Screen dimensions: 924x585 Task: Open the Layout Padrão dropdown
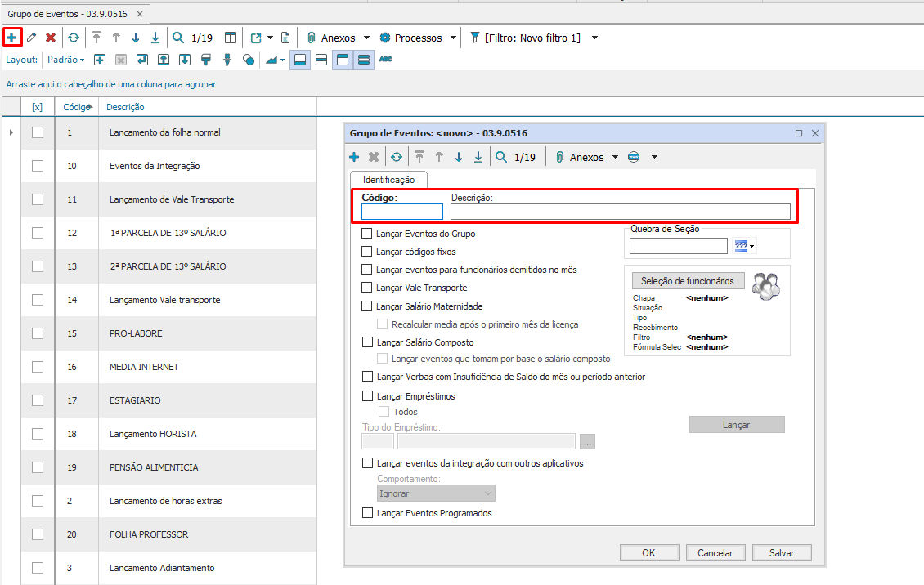pos(66,60)
